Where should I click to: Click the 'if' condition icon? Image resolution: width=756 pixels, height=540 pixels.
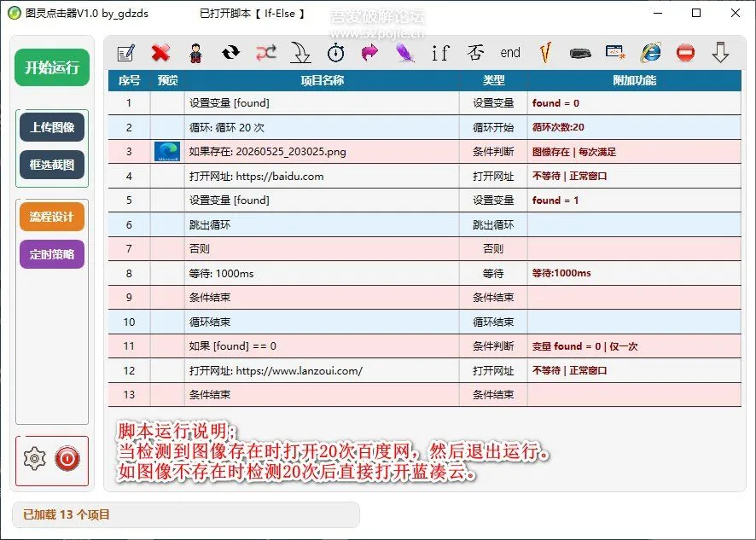tap(440, 53)
